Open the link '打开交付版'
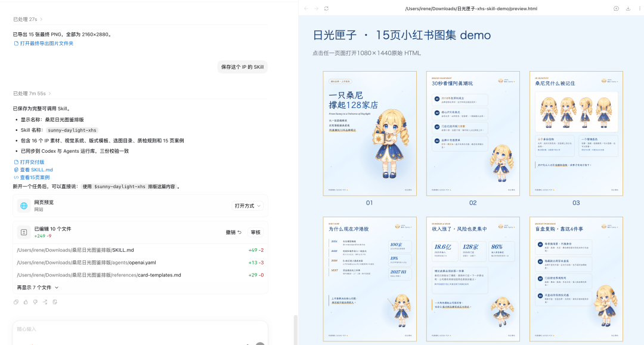The width and height of the screenshot is (644, 345). pos(29,162)
